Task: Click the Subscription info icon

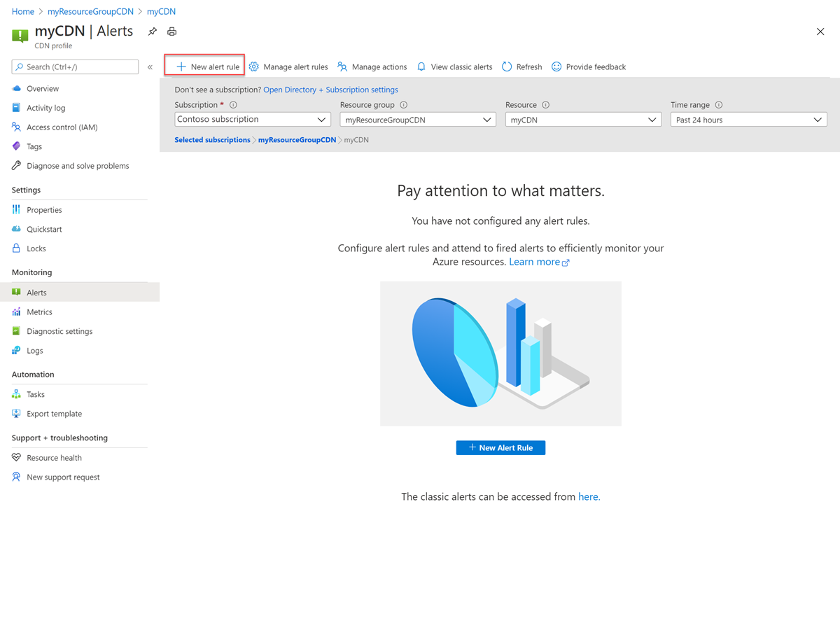Action: click(233, 105)
